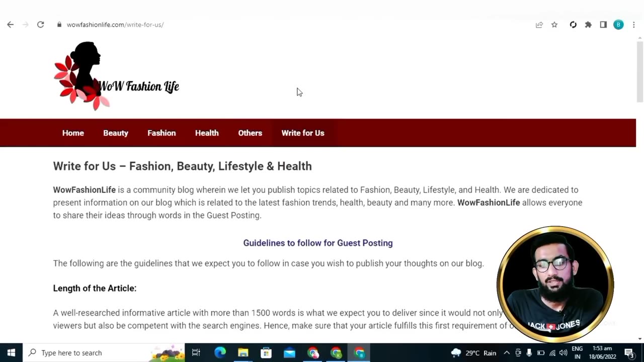
Task: Click the scrollbar down arrow
Action: 639,339
